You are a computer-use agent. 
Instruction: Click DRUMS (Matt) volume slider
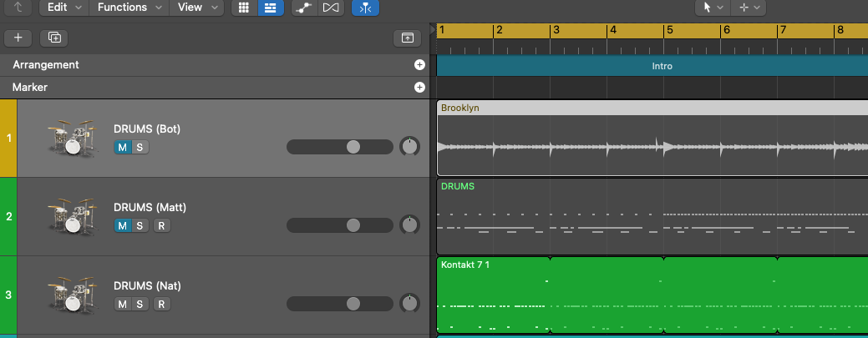(340, 225)
